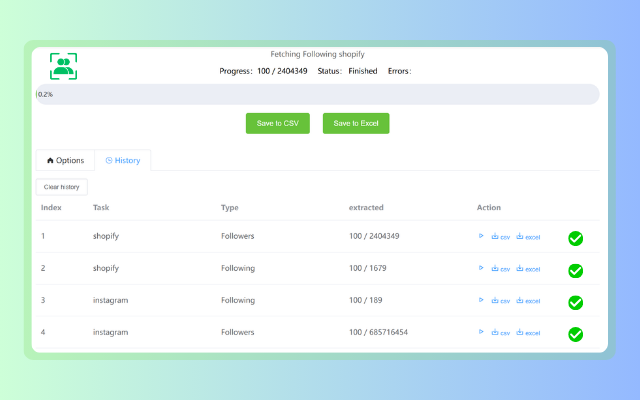Click the Action column header
The image size is (640, 400).
(x=489, y=207)
